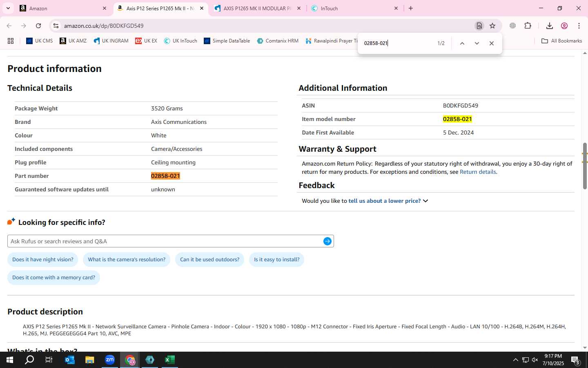Viewport: 588px width, 368px height.
Task: Click 'What is the camera's resolution?' suggestion
Action: (127, 260)
